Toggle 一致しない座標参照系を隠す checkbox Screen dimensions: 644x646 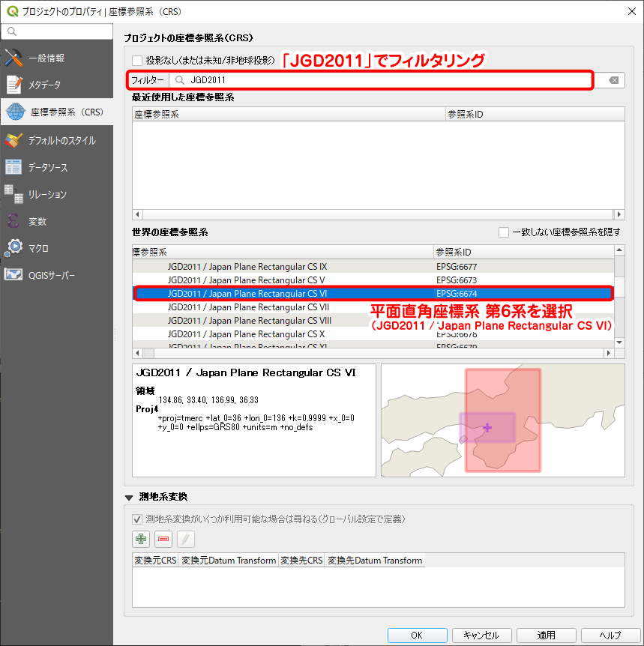pos(504,232)
